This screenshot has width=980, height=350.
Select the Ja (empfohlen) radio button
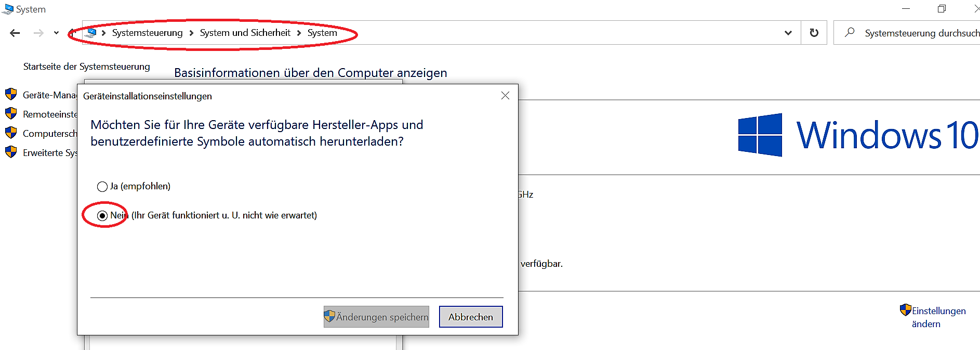point(102,187)
